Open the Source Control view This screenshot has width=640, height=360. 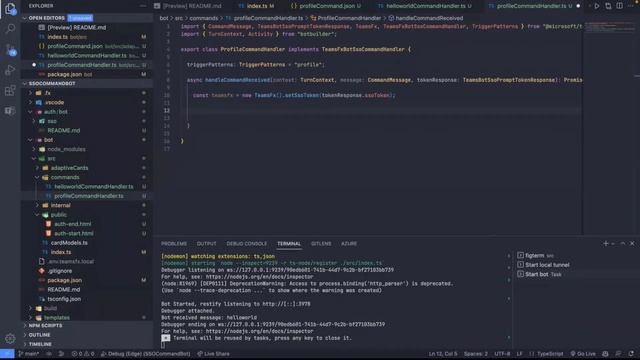[x=10, y=49]
